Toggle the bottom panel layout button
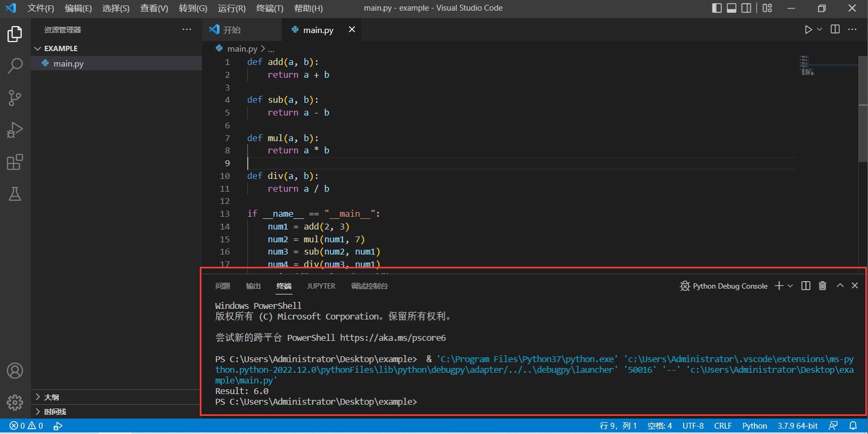Viewport: 868px width, 434px height. click(732, 8)
